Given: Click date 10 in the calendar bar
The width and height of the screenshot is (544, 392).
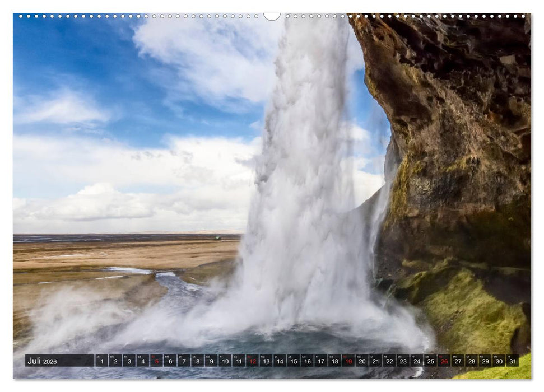Looking at the screenshot, I should 225,361.
